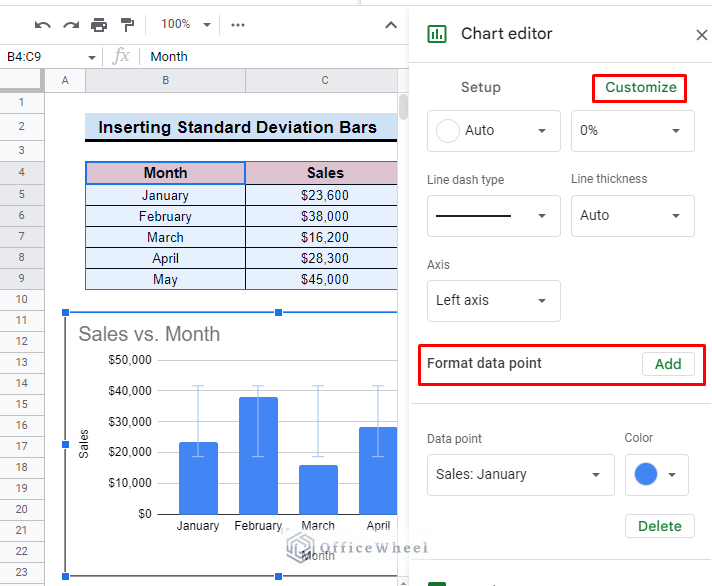
Task: Click the Undo icon in toolbar
Action: click(x=42, y=24)
